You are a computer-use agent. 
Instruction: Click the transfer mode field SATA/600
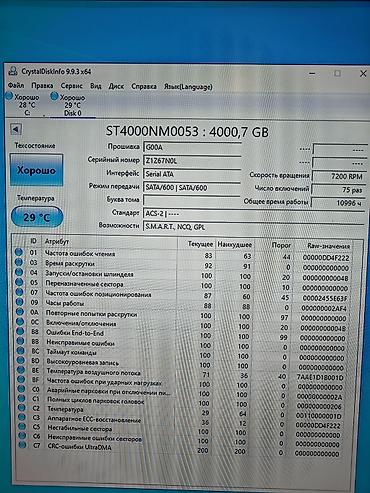pyautogui.click(x=192, y=188)
